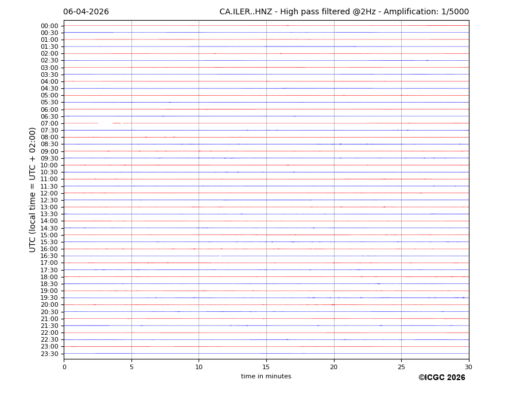Select the 00:00 time row label

[x=49, y=26]
